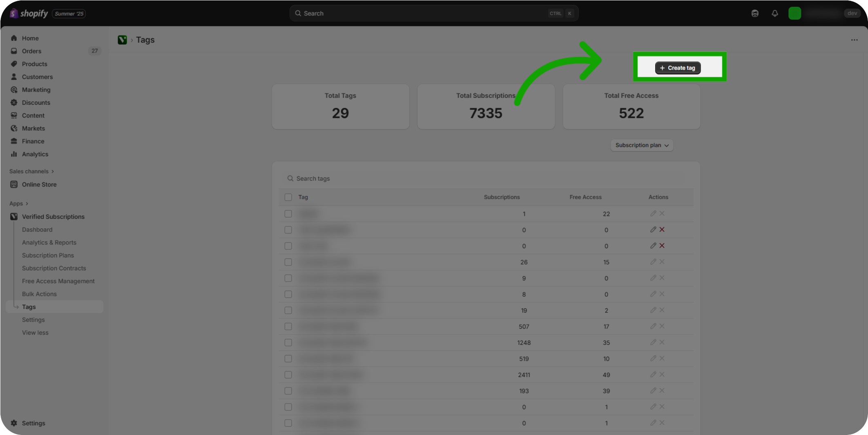Image resolution: width=868 pixels, height=435 pixels.
Task: Click the Products tag icon
Action: 14,64
